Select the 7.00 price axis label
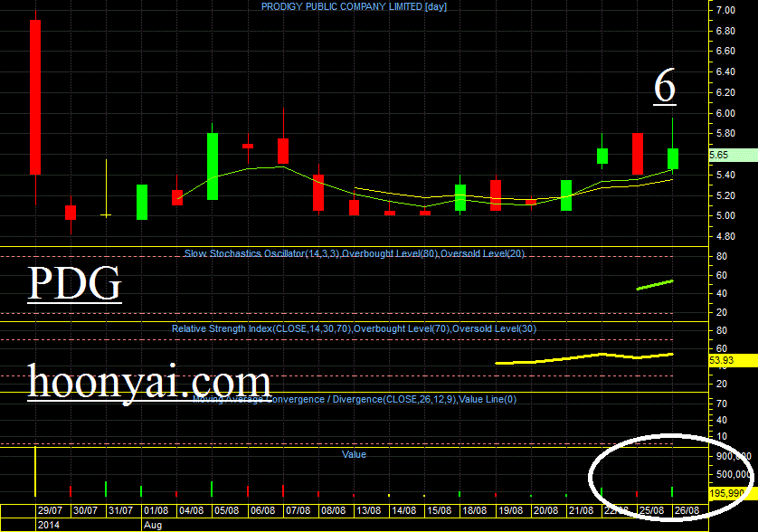This screenshot has height=532, width=758. (x=725, y=10)
